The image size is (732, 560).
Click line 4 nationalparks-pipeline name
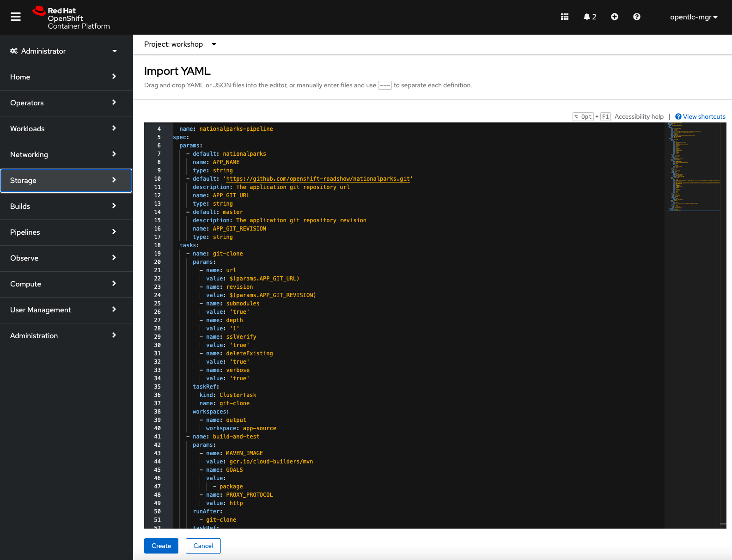pyautogui.click(x=236, y=129)
